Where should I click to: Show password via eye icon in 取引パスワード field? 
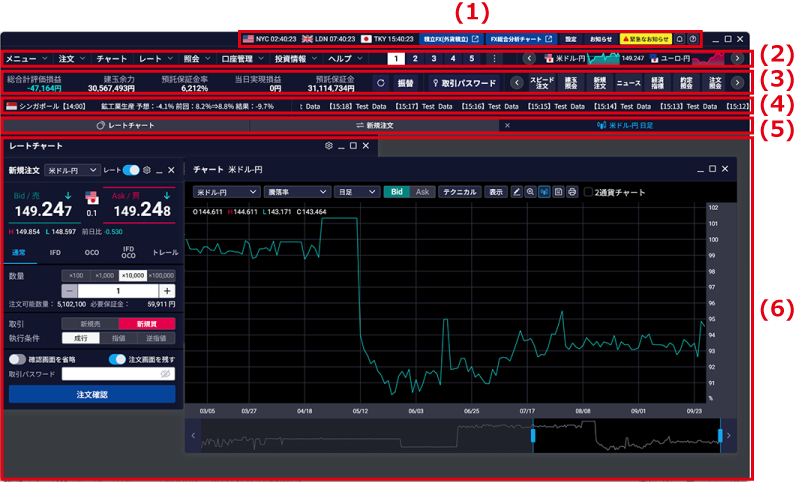(166, 373)
